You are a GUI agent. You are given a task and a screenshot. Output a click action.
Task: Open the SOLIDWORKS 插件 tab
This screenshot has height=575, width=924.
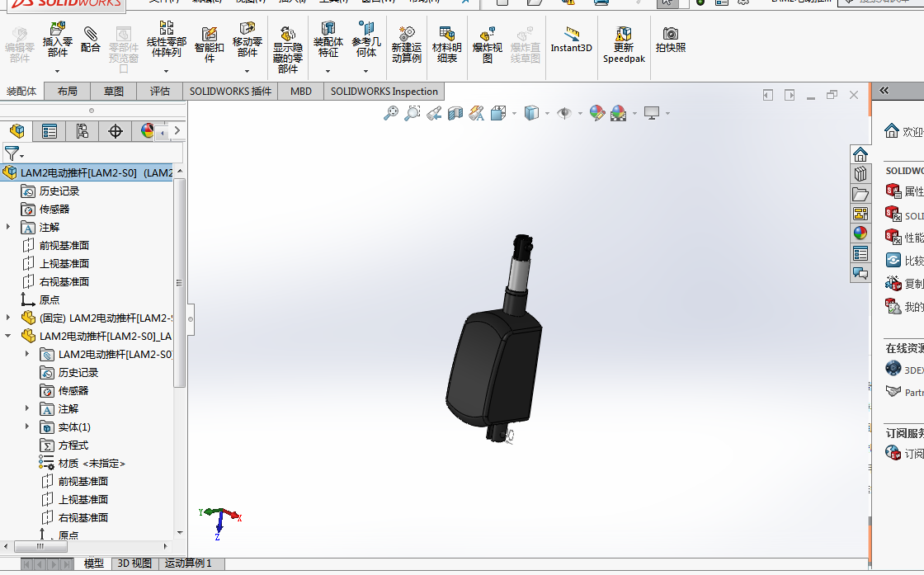230,92
